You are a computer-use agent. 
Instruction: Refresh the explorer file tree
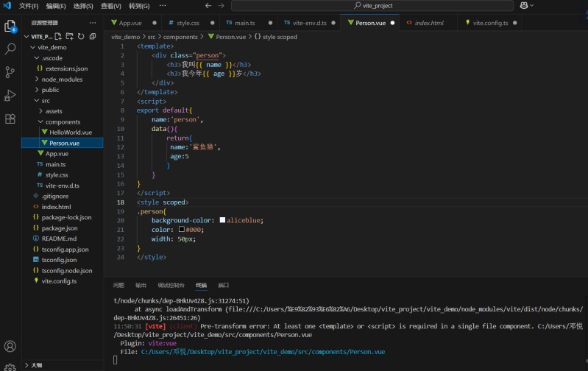(81, 36)
